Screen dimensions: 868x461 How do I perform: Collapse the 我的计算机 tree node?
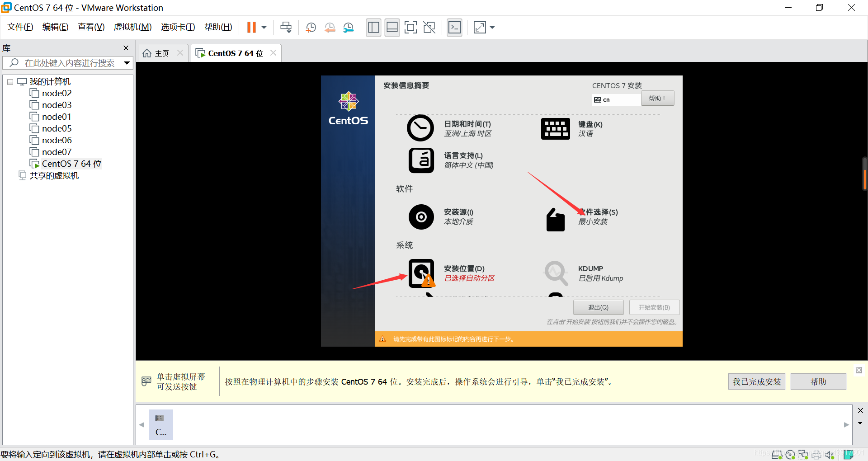10,82
